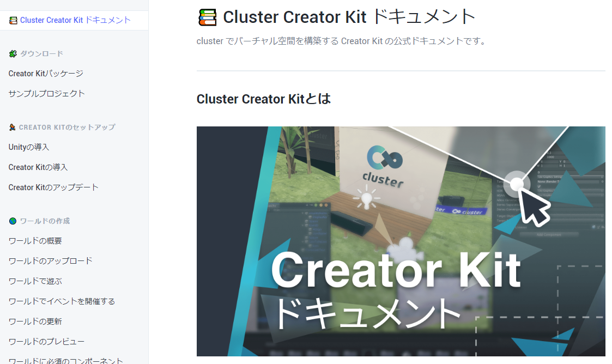The image size is (612, 364).
Task: Go to サンプルプロジェクト in the sidebar
Action: (x=47, y=94)
